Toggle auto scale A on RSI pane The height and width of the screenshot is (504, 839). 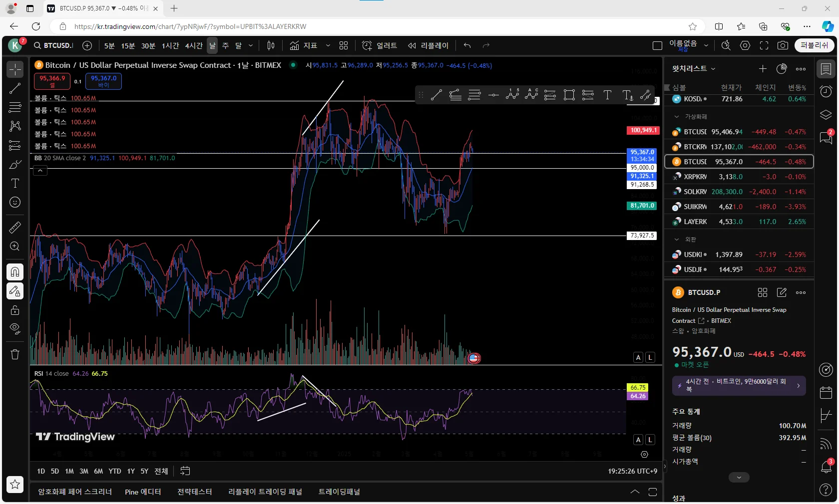pos(638,440)
